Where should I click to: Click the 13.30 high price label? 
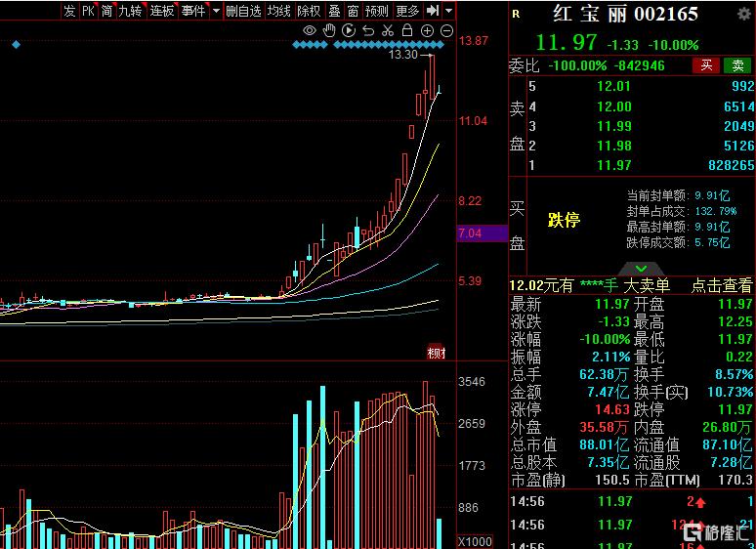pyautogui.click(x=403, y=55)
